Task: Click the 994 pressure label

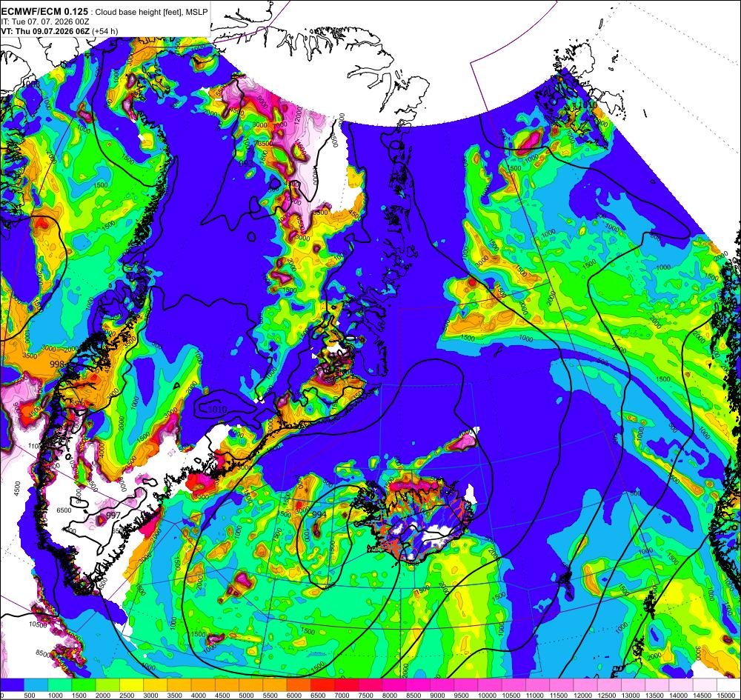Action: [x=319, y=514]
